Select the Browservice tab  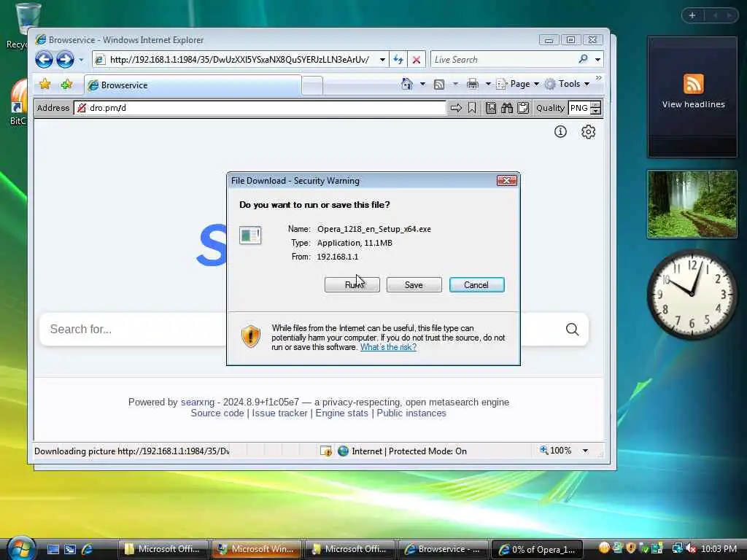click(193, 85)
